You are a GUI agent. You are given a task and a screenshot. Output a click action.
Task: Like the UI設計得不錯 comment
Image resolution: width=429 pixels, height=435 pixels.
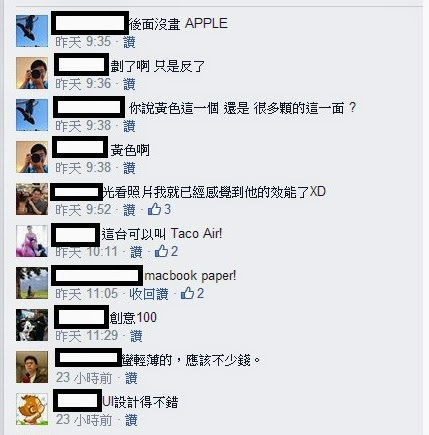[131, 420]
